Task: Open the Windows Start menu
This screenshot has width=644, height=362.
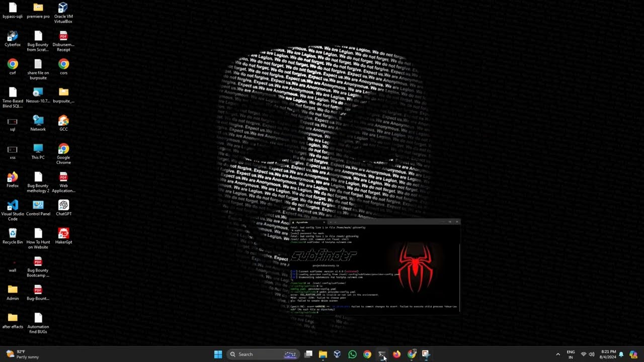Action: pyautogui.click(x=218, y=354)
